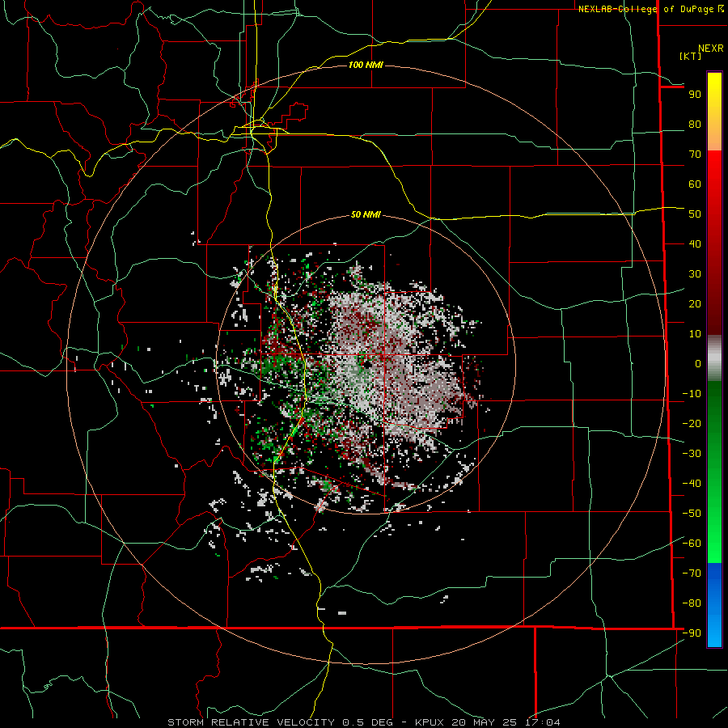Select the -90 value on the velocity scale
The image size is (728, 728).
click(692, 633)
